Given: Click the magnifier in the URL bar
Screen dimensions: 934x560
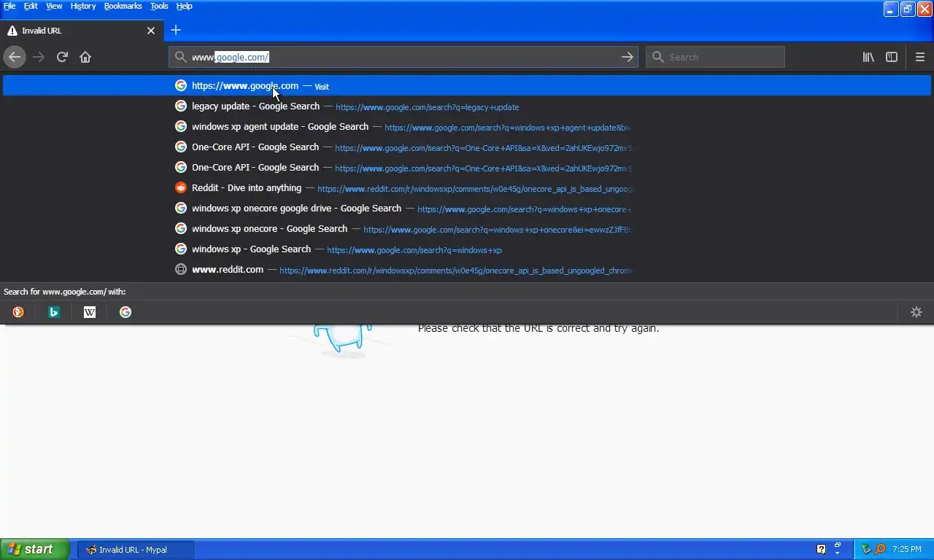Looking at the screenshot, I should click(180, 57).
